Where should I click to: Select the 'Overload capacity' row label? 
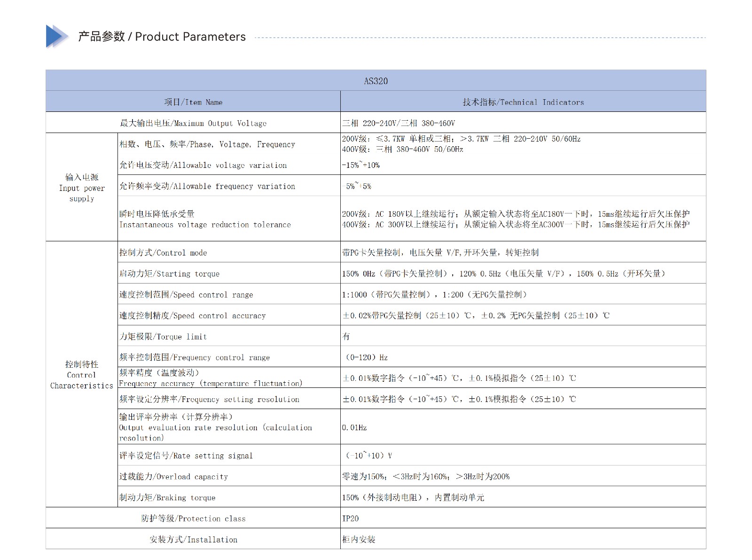click(173, 477)
